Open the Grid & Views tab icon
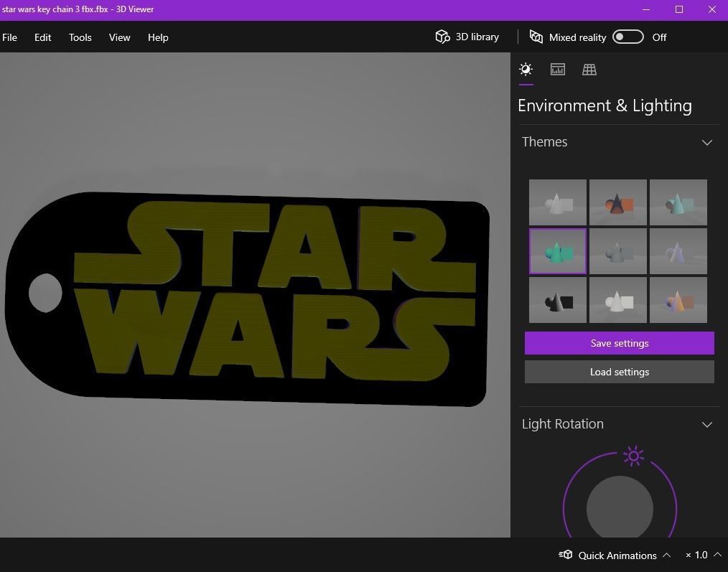Image resolution: width=728 pixels, height=572 pixels. pos(589,70)
